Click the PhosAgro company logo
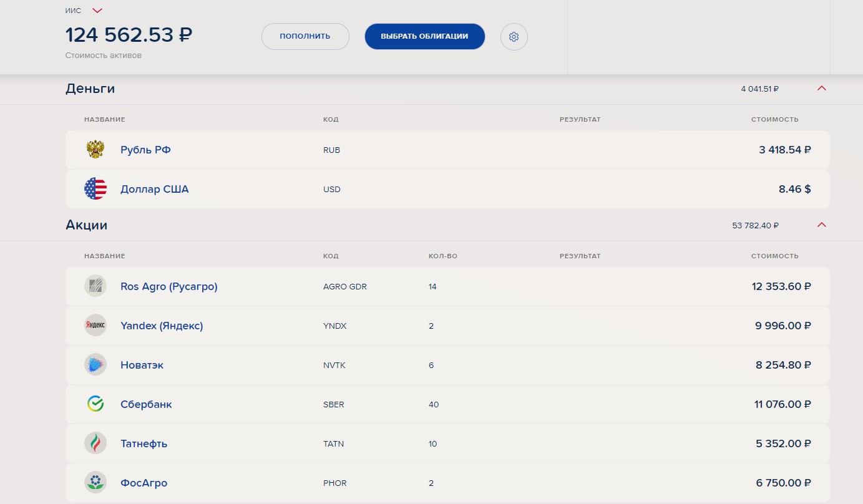This screenshot has height=504, width=863. 95,483
